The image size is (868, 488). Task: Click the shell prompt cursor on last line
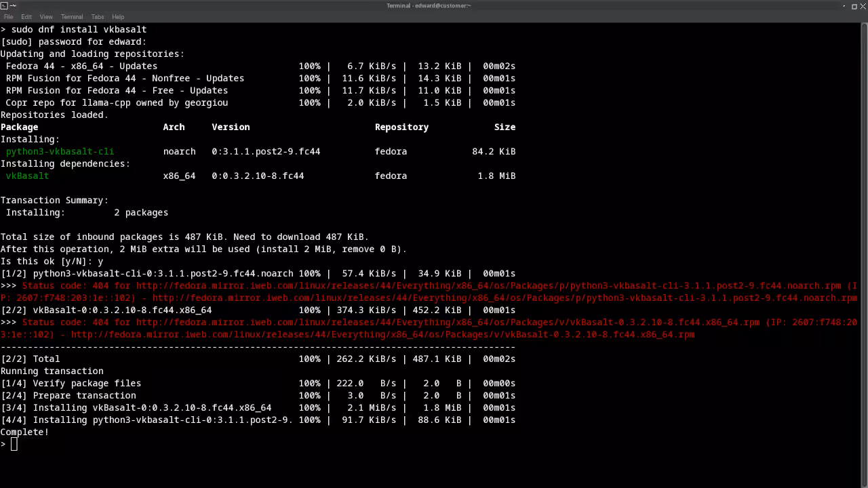click(14, 444)
